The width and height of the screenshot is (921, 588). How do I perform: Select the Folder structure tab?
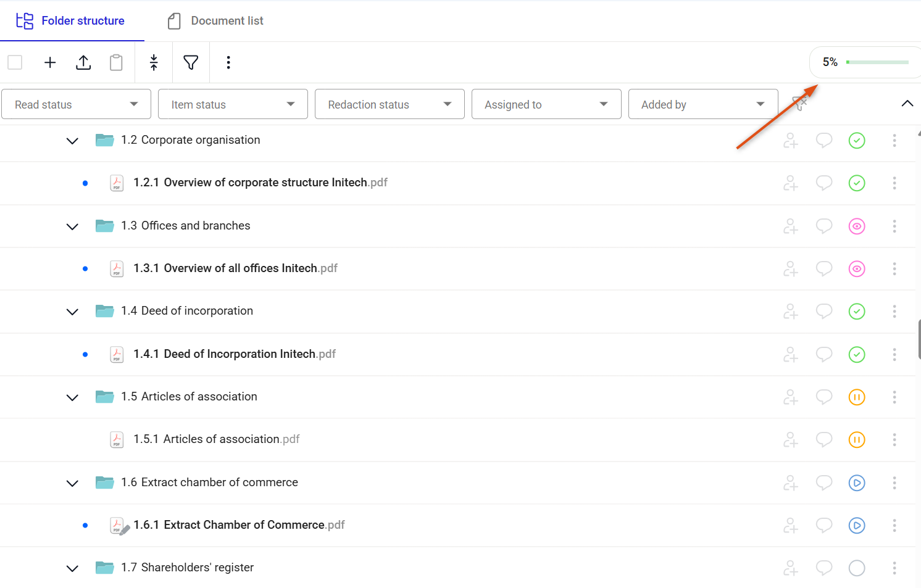click(x=70, y=21)
